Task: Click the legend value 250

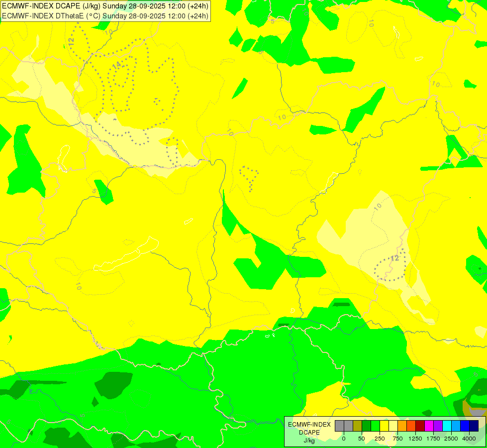Action: 380,439
